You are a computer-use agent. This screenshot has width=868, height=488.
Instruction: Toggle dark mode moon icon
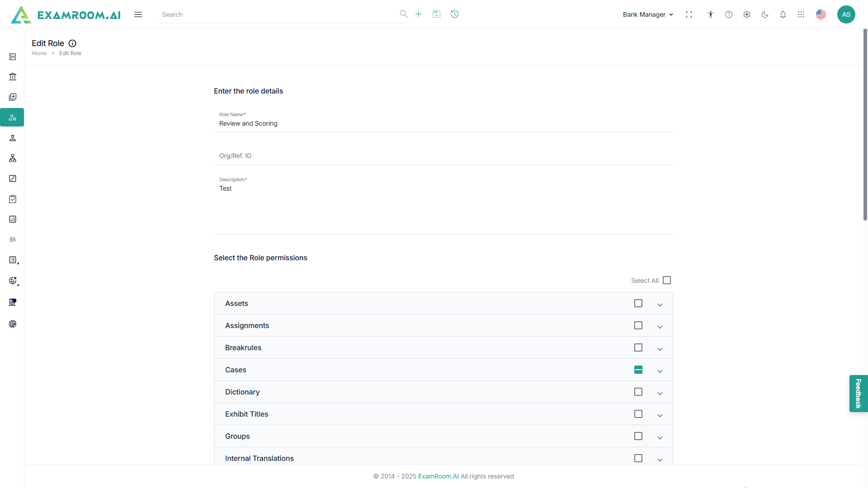[765, 14]
